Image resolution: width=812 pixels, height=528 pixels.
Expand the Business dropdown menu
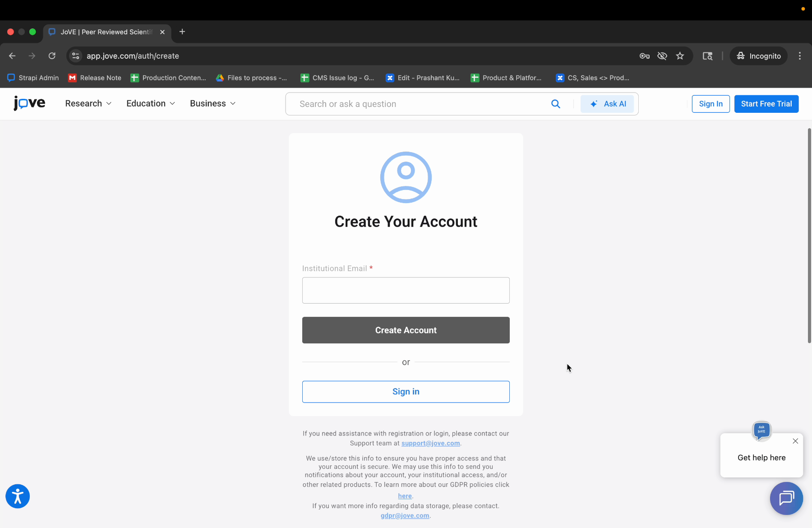(213, 103)
